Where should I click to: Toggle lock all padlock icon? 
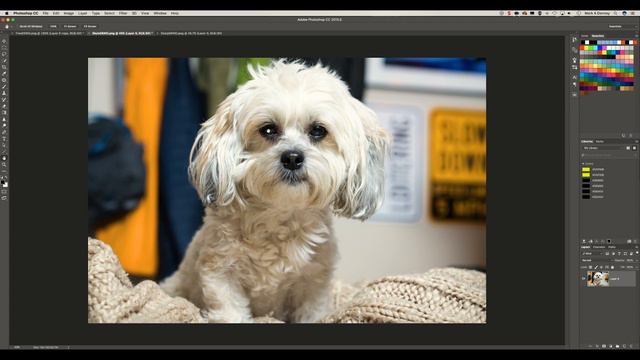point(612,267)
